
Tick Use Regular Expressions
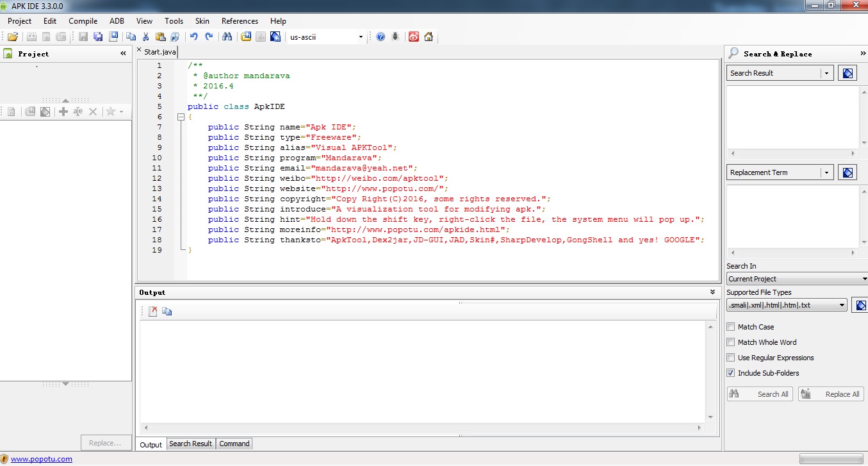pyautogui.click(x=731, y=358)
